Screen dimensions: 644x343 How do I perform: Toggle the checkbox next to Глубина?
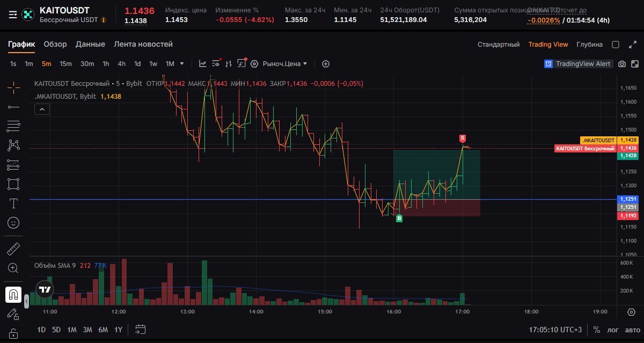tap(616, 45)
